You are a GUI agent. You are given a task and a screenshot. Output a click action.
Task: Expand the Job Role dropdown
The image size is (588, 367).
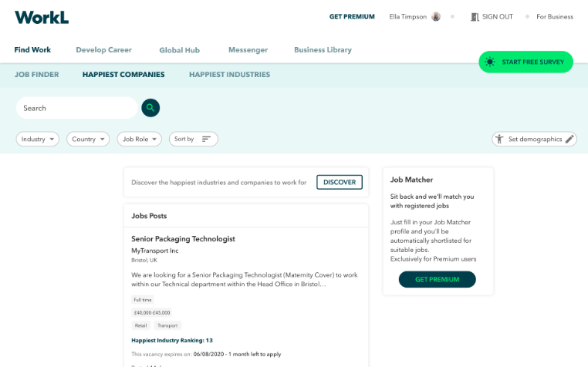[x=139, y=140]
